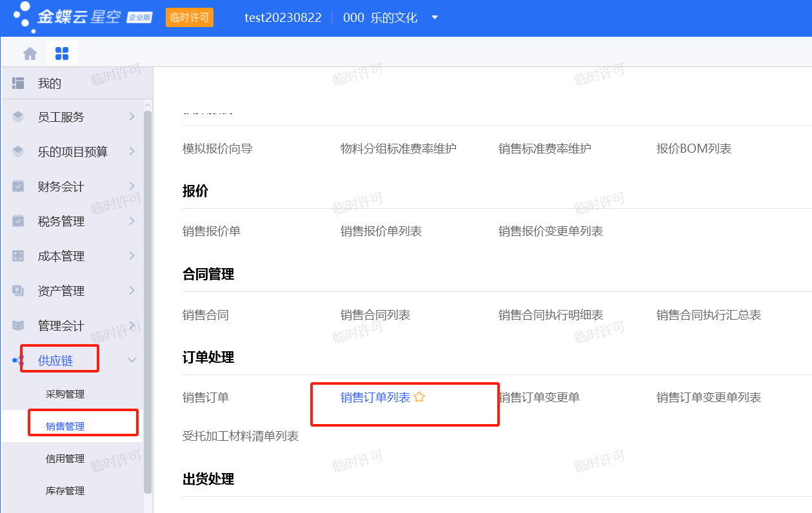This screenshot has height=513, width=812.
Task: Select 库存管理 in the sidebar
Action: [65, 491]
